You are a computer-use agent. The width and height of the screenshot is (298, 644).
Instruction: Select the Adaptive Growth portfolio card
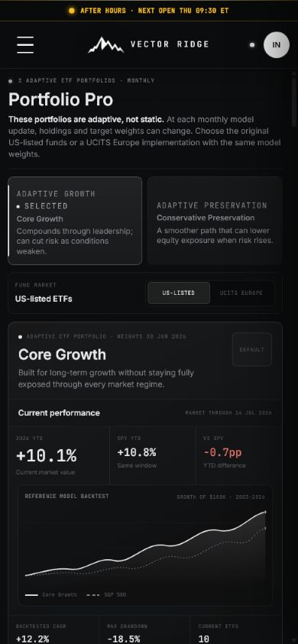tap(75, 221)
